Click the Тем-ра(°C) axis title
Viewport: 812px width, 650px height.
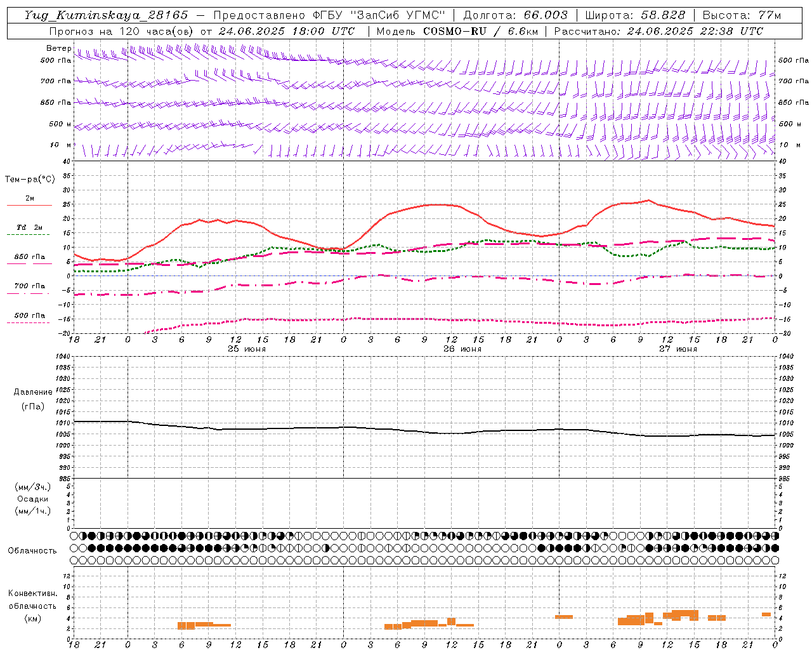30,180
